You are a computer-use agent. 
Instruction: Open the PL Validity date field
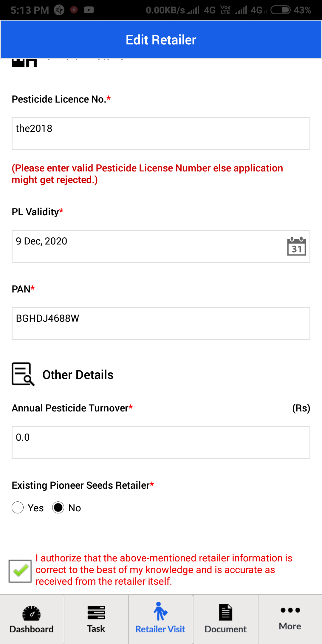point(161,246)
